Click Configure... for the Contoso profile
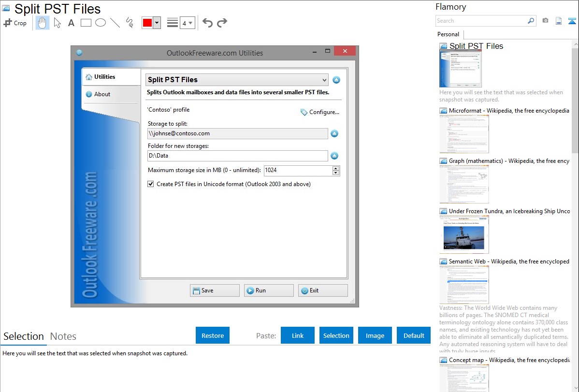Viewport: 579px width, 392px height. (x=320, y=112)
